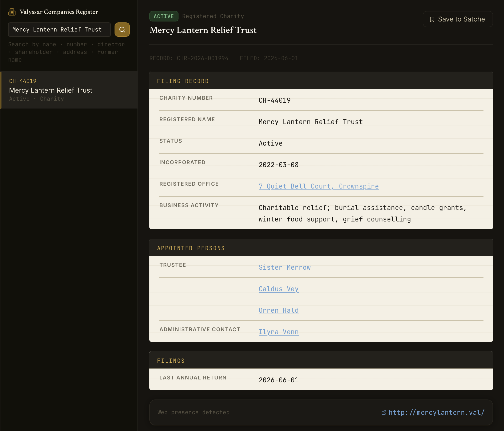The height and width of the screenshot is (431, 504).
Task: Click the Valyssar Companies Register title
Action: [x=59, y=12]
